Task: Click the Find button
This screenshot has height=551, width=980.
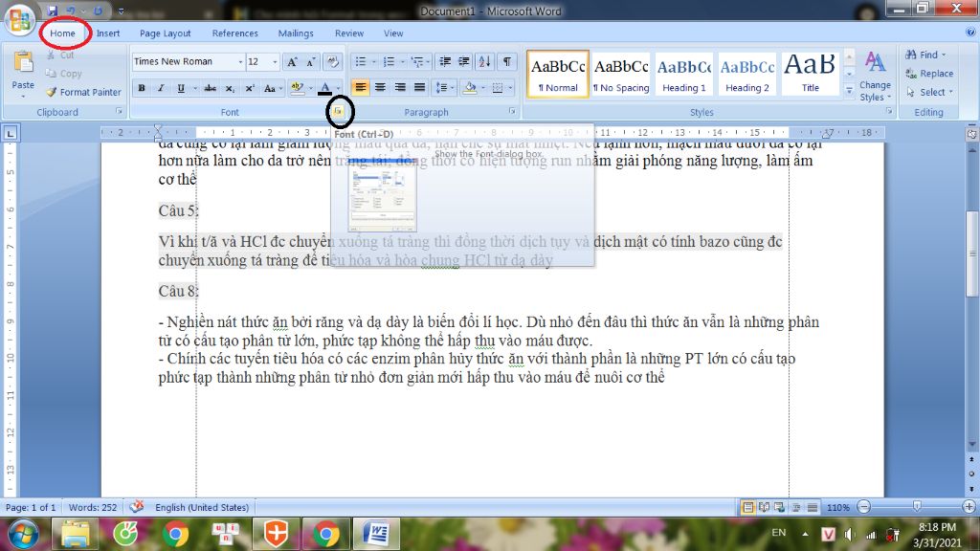Action: click(x=926, y=55)
